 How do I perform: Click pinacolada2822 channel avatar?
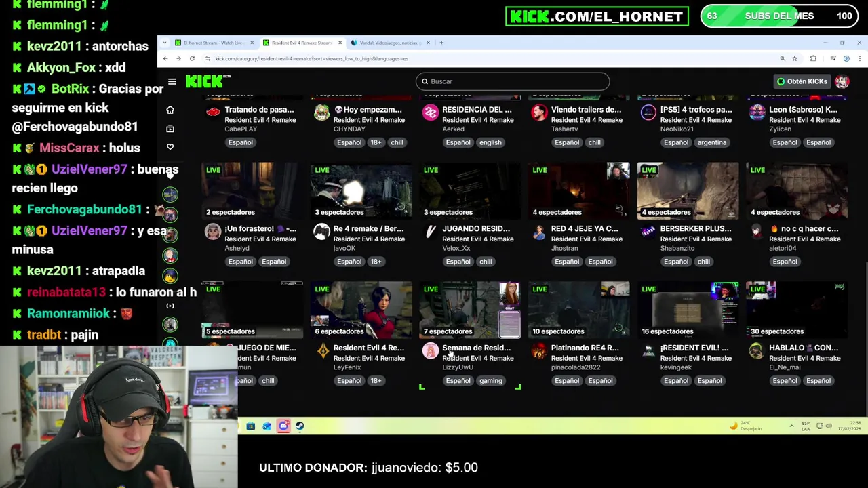(x=539, y=351)
